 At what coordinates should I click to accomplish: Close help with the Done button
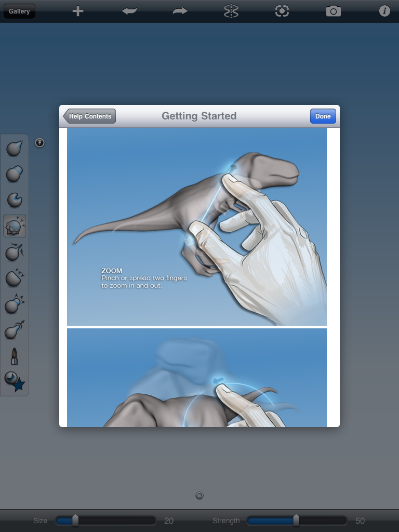(x=323, y=116)
